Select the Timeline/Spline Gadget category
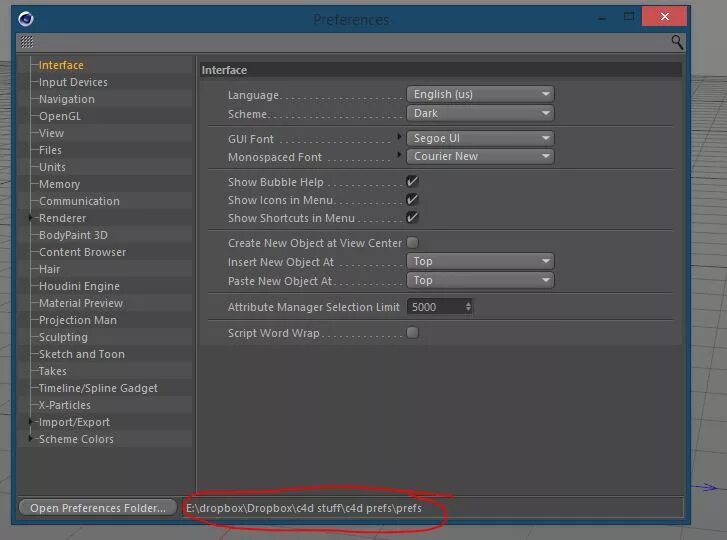The image size is (727, 540). (98, 388)
